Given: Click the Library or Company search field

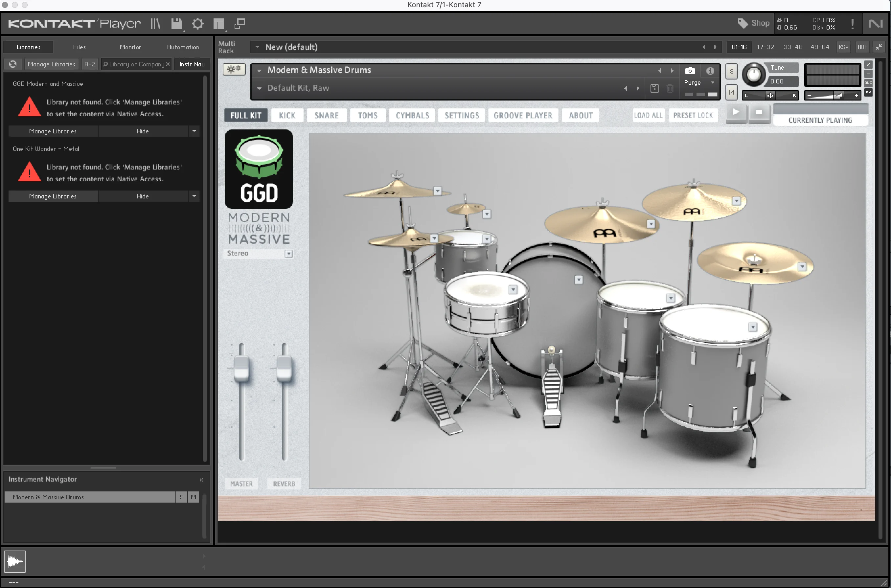Looking at the screenshot, I should pos(136,64).
